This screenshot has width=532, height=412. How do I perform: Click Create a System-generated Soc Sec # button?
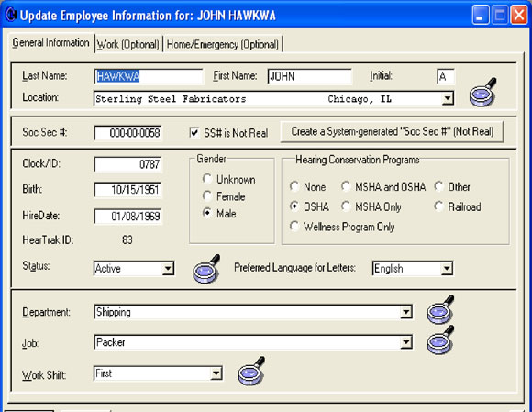[x=393, y=132]
